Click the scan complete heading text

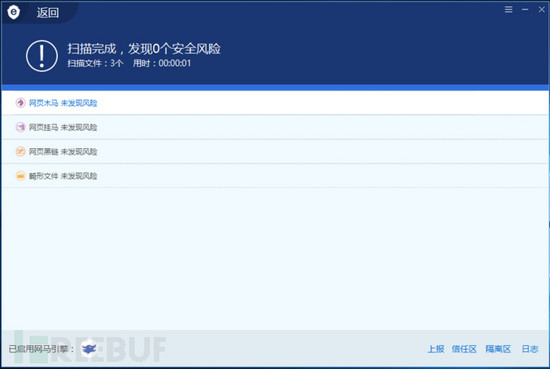click(x=144, y=48)
